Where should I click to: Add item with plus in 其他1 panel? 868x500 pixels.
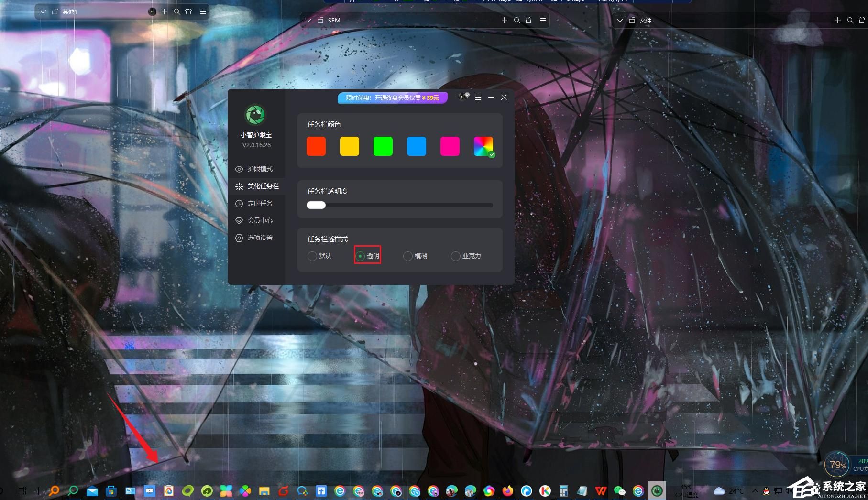pos(165,11)
